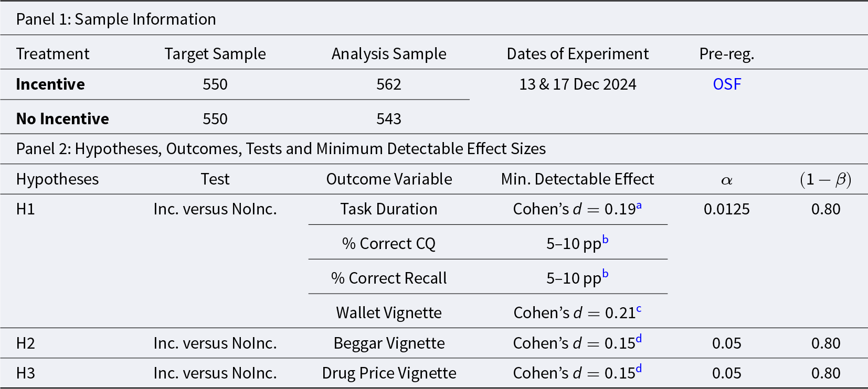Click footnote c after Cohen's d = 0.21
The height and width of the screenshot is (389, 868).
(639, 309)
